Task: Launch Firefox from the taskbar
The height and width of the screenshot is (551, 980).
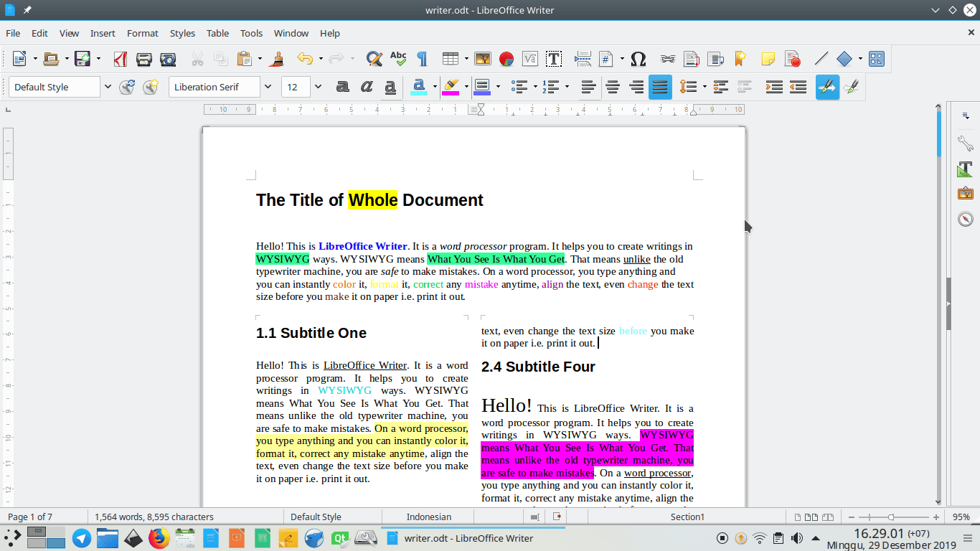Action: click(157, 538)
